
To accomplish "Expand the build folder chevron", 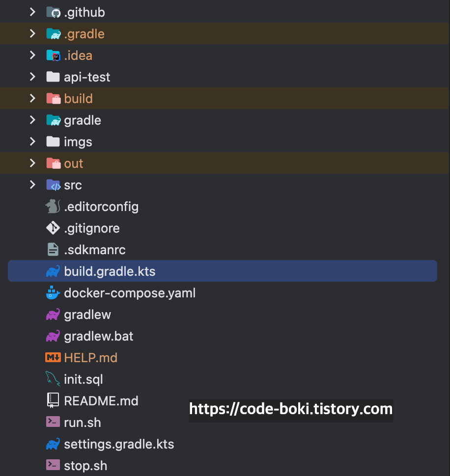I will 32,98.
